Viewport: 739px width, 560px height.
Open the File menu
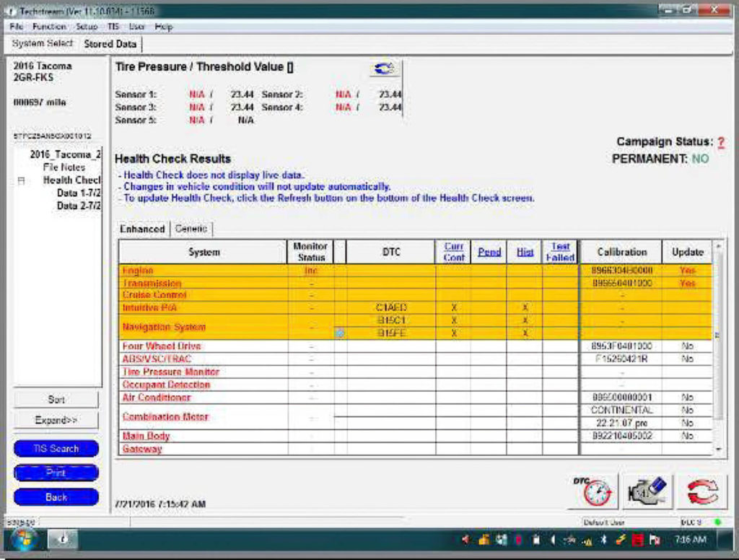pos(16,27)
